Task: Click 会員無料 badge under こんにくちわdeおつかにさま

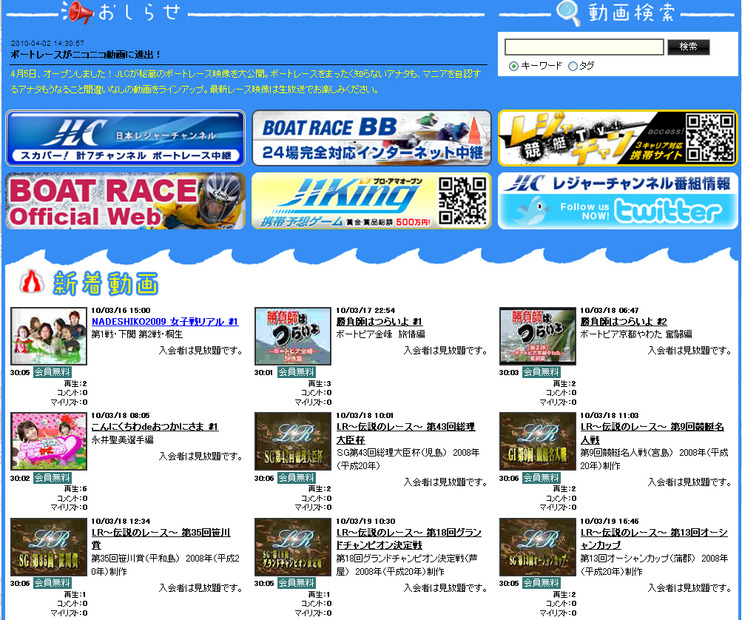Action: (53, 478)
